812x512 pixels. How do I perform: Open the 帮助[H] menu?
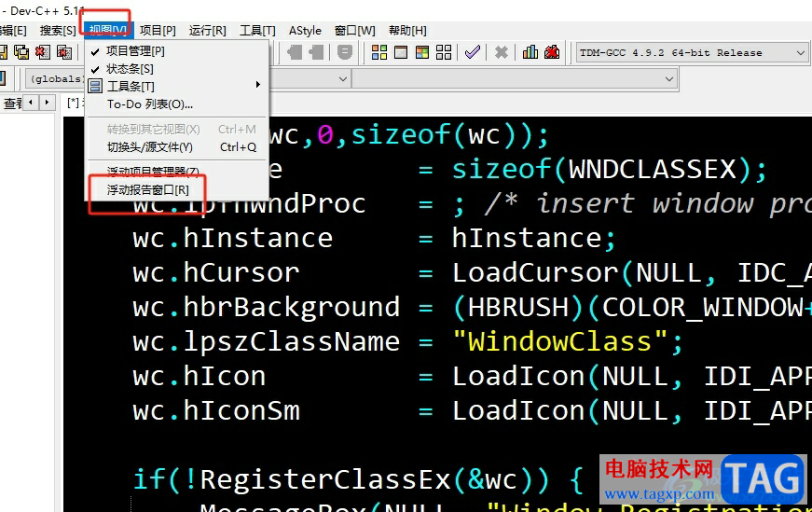pos(407,31)
